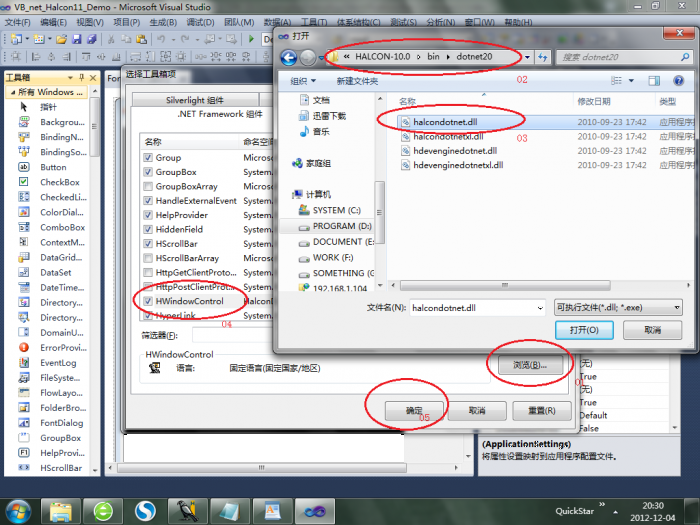
Task: Click the Reset button in Choose Toolbox Items
Action: (x=542, y=410)
